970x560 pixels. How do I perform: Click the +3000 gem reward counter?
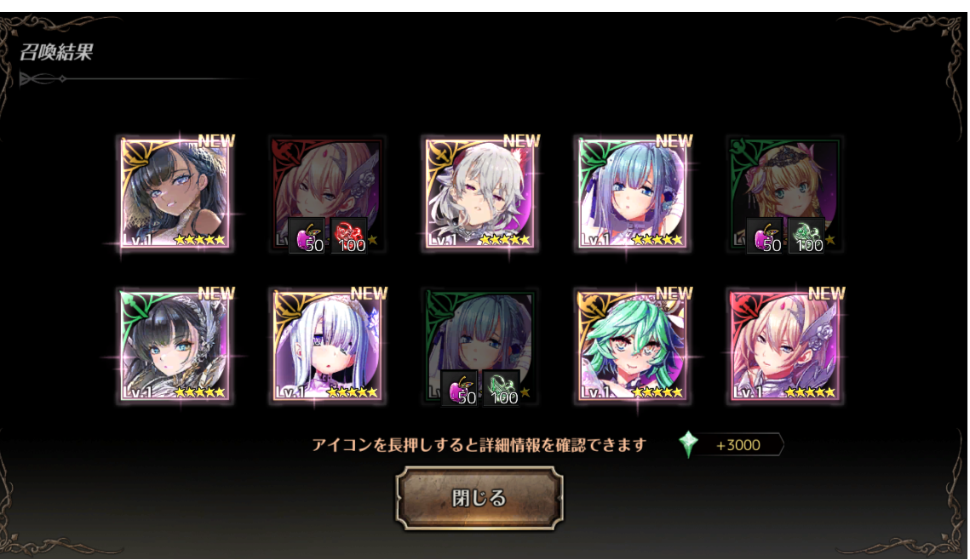[x=738, y=445]
